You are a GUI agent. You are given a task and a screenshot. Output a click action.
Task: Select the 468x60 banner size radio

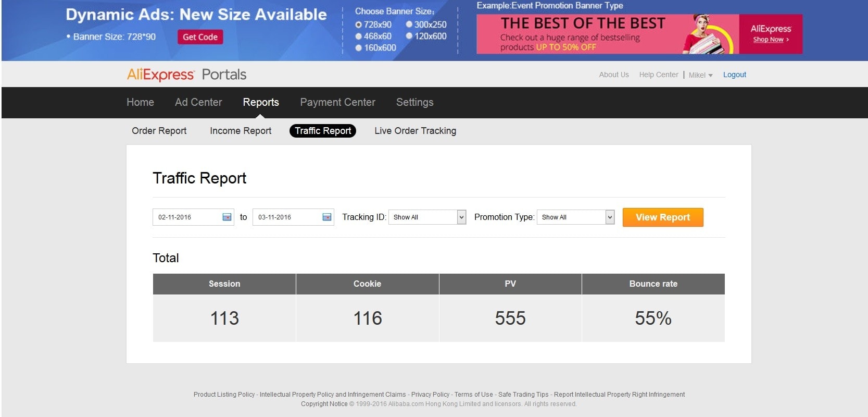pyautogui.click(x=358, y=36)
